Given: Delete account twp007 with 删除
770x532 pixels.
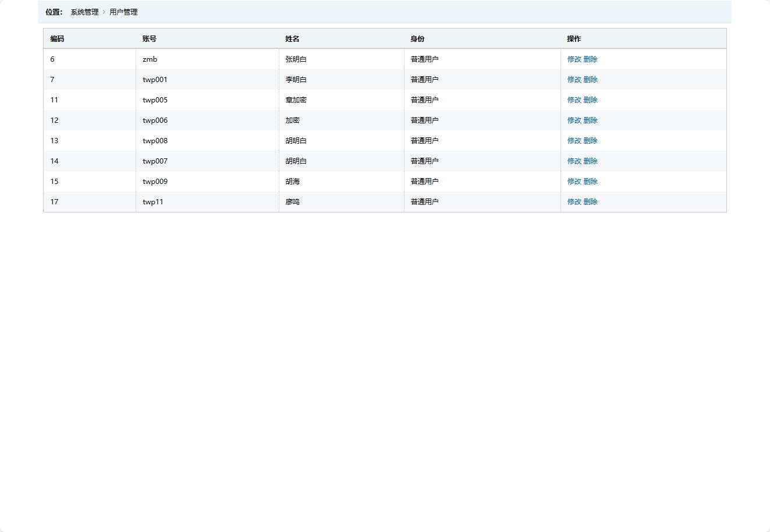Looking at the screenshot, I should coord(590,161).
